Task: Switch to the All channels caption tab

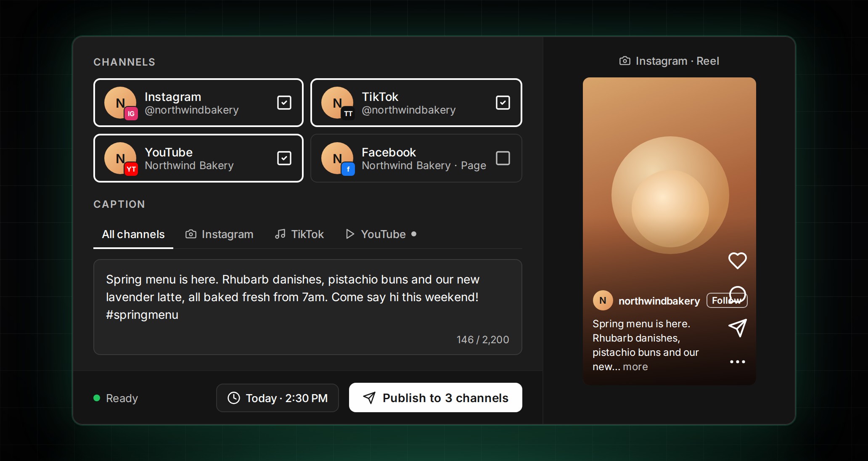Action: [x=133, y=234]
